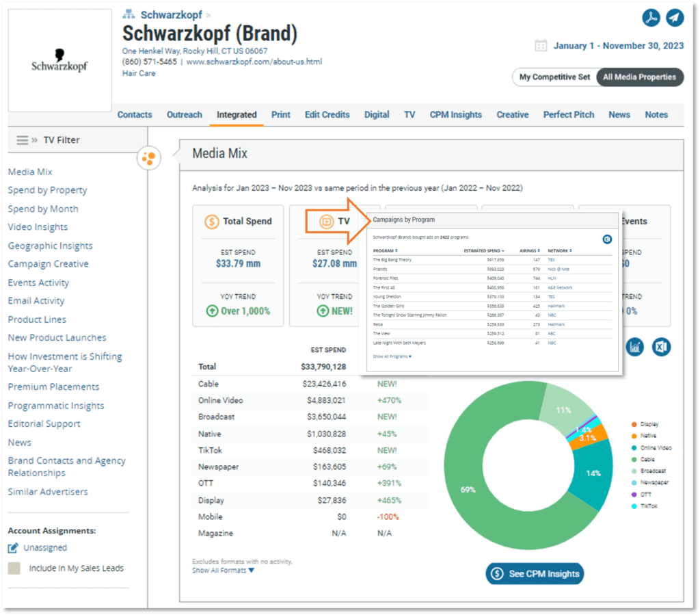Click the org hierarchy icon beside Schwarzkopf breadcrumb
The image size is (700, 615).
pyautogui.click(x=129, y=14)
